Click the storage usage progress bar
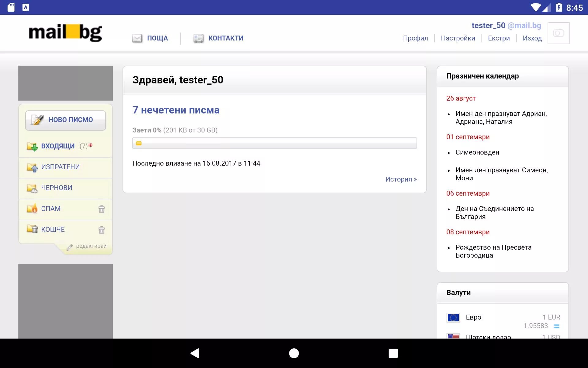This screenshot has height=368, width=588. pyautogui.click(x=274, y=143)
